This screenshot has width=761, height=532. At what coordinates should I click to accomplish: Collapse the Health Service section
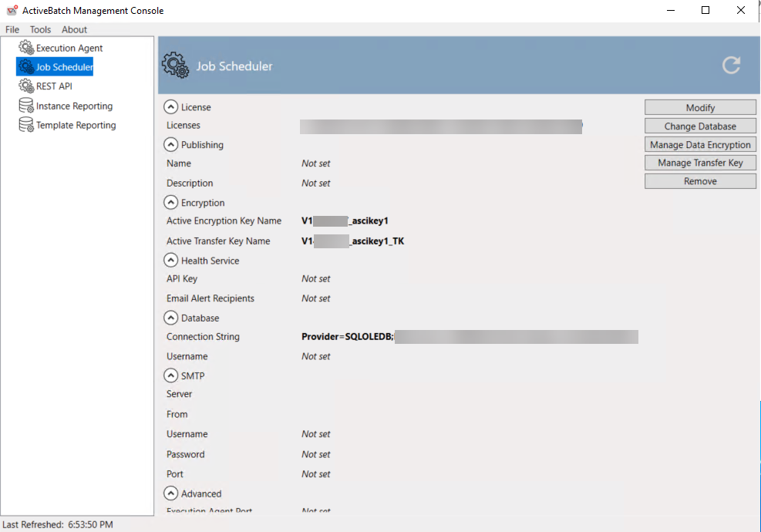171,261
